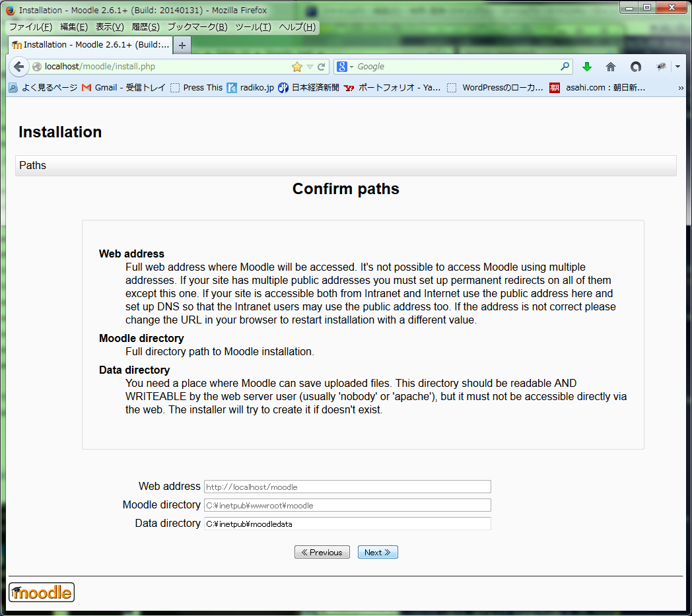Screen dimensions: 692x616
Task: Expand the bookmark history dropdown next to star
Action: [x=310, y=67]
